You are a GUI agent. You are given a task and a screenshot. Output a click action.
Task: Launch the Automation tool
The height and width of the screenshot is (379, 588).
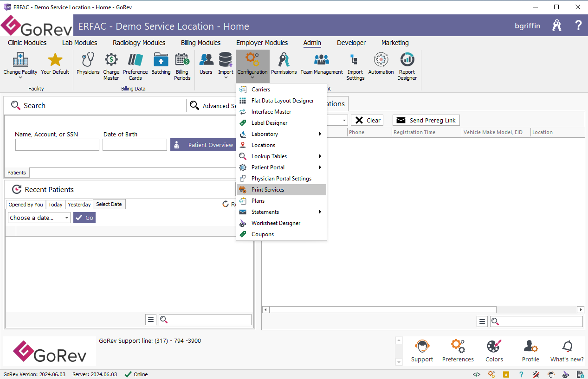381,64
